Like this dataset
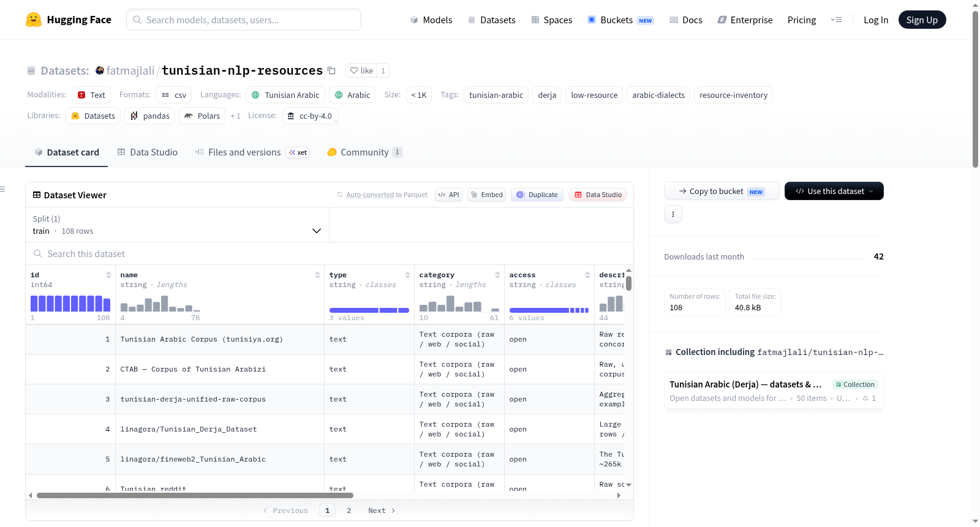The width and height of the screenshot is (980, 527). pyautogui.click(x=361, y=70)
